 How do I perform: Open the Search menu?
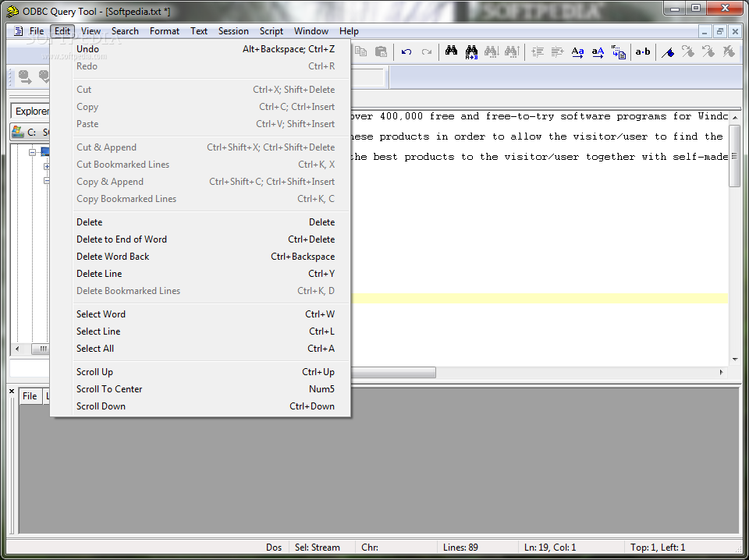pyautogui.click(x=125, y=31)
